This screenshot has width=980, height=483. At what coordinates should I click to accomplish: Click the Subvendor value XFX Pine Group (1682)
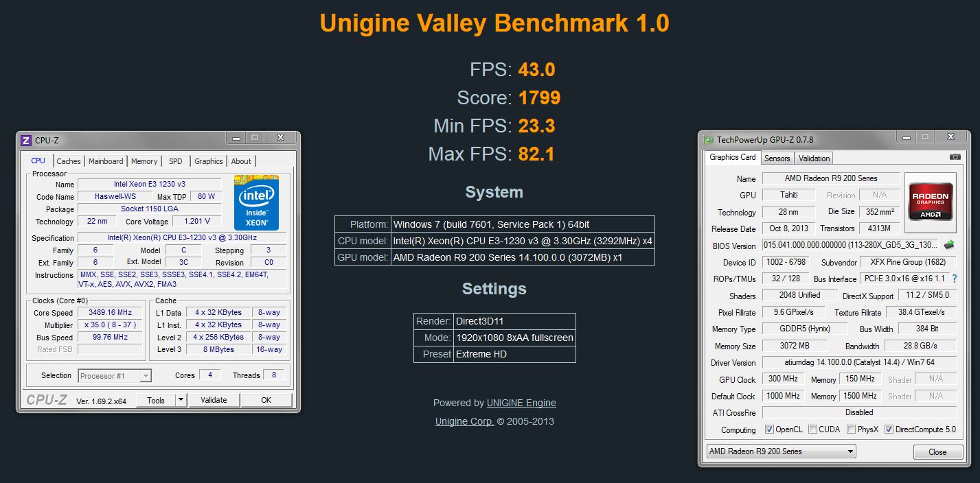click(908, 262)
